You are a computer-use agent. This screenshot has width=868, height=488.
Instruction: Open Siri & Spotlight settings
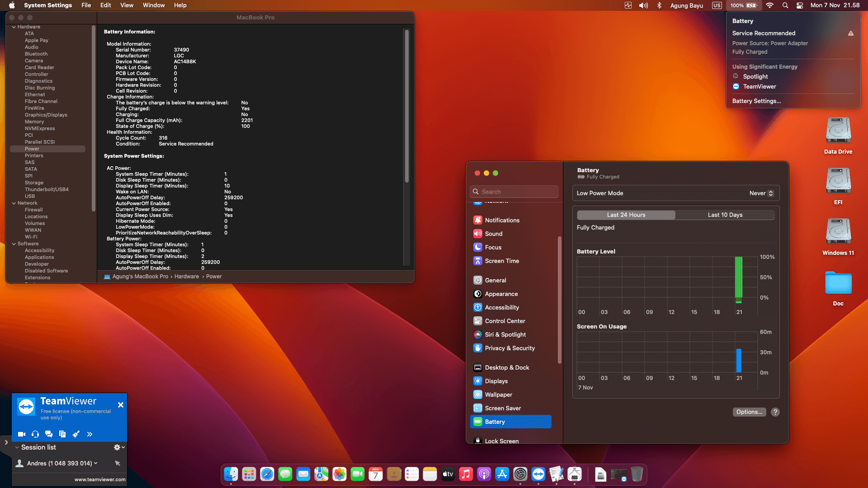point(511,334)
